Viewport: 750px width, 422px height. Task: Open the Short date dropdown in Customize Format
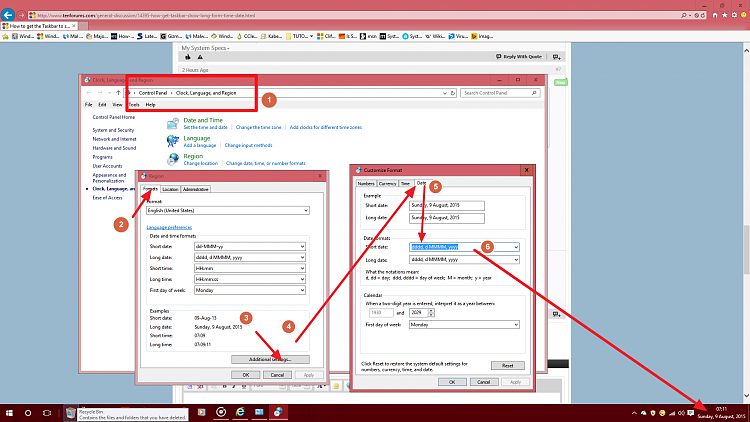click(515, 247)
